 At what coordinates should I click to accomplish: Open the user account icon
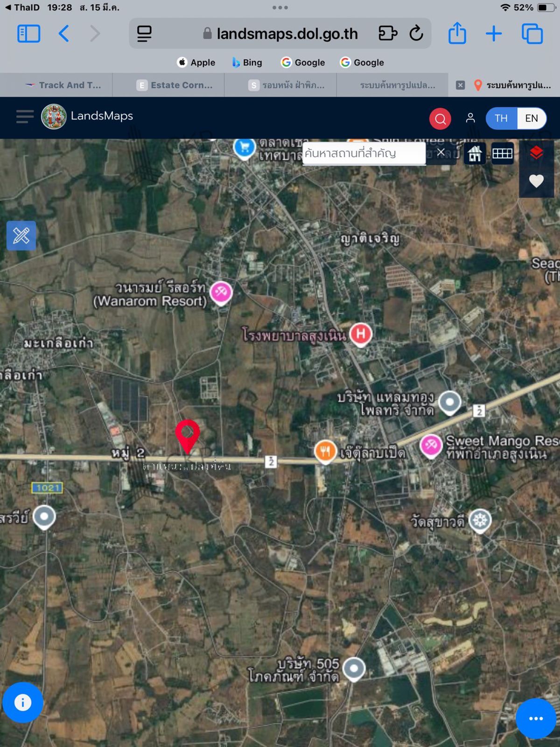pos(470,118)
